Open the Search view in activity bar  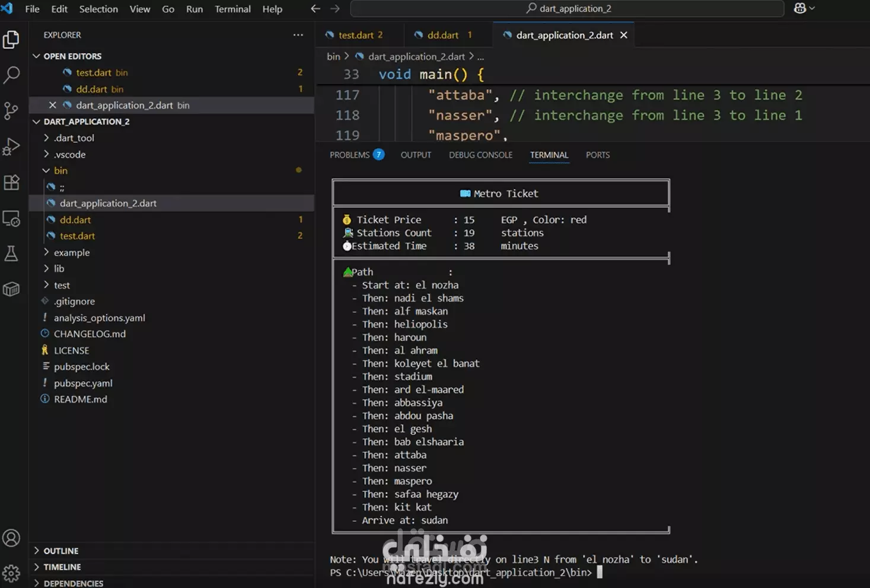pos(11,75)
